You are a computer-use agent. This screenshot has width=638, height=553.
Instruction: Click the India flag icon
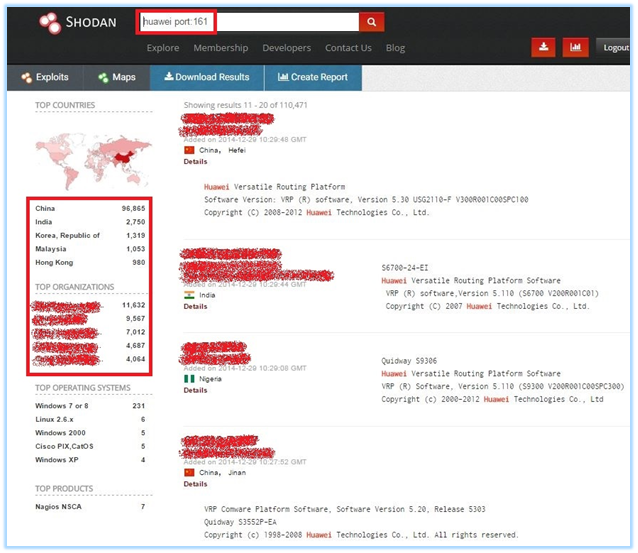(x=189, y=295)
